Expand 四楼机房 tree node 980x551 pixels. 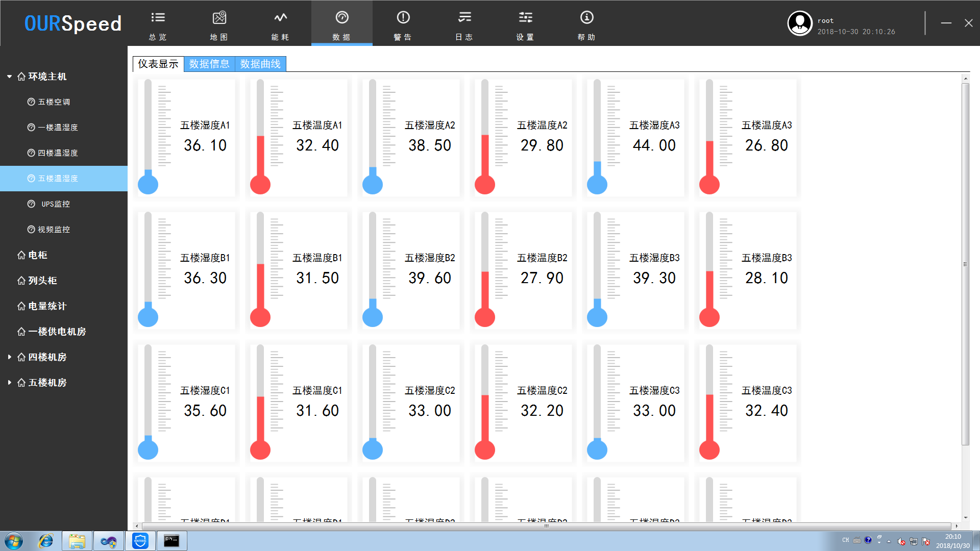8,357
